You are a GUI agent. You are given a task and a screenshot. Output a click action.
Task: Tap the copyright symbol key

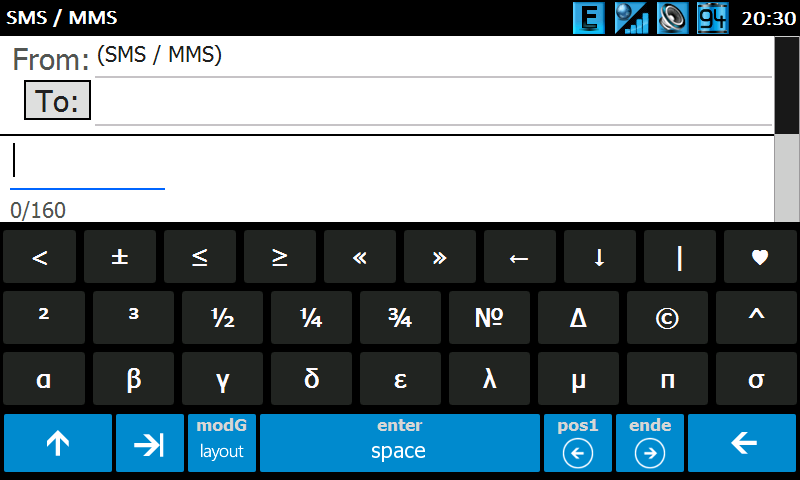667,317
